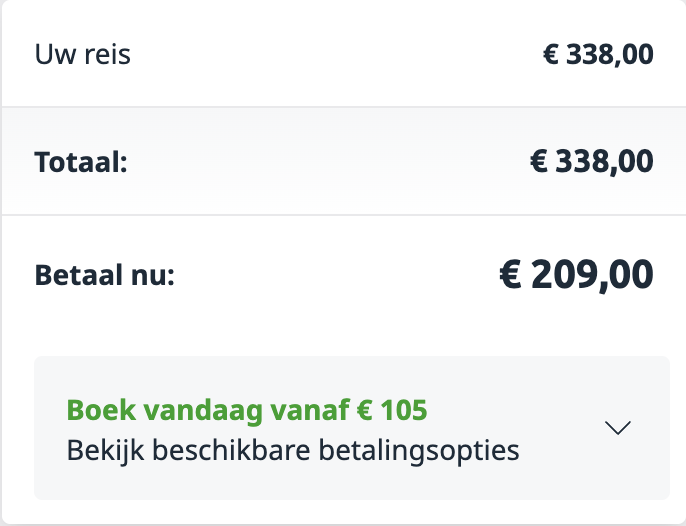Image resolution: width=686 pixels, height=526 pixels.
Task: Click the '105' amount in the green text
Action: pyautogui.click(x=407, y=410)
